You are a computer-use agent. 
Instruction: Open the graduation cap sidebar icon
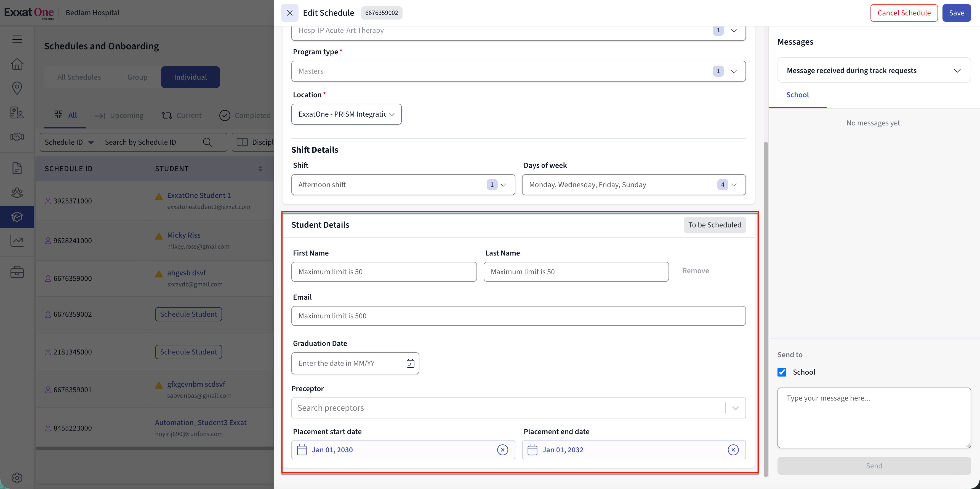click(17, 217)
